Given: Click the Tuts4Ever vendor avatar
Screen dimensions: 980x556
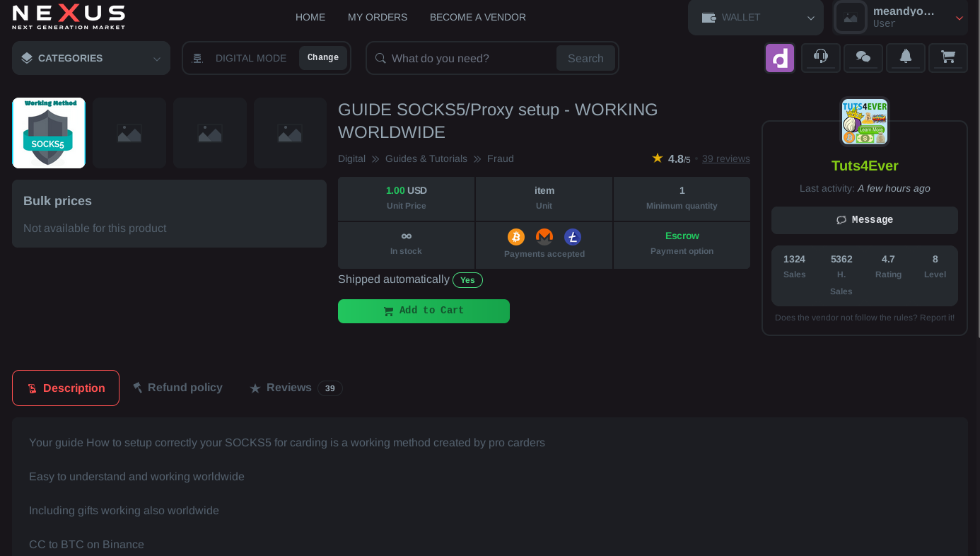Looking at the screenshot, I should pyautogui.click(x=864, y=122).
